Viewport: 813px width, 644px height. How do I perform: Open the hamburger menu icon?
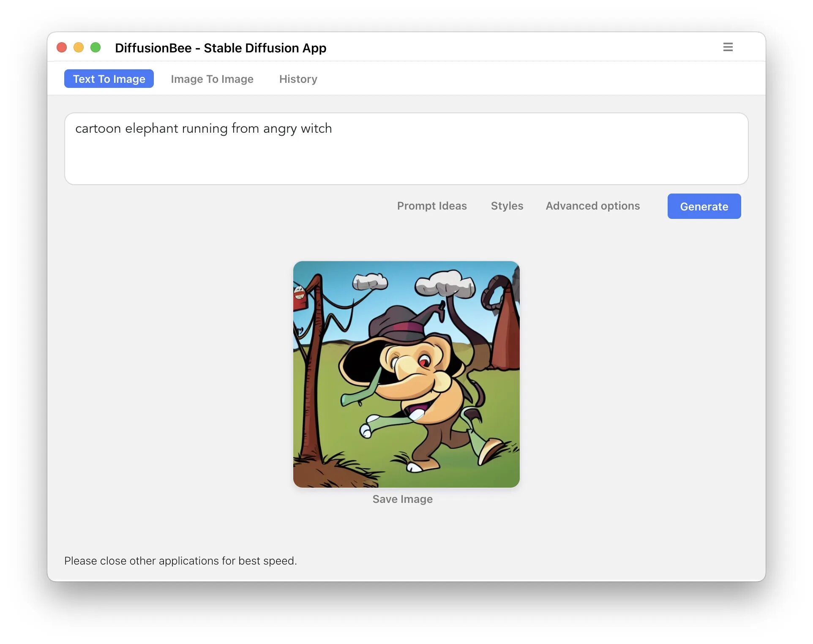pos(728,47)
